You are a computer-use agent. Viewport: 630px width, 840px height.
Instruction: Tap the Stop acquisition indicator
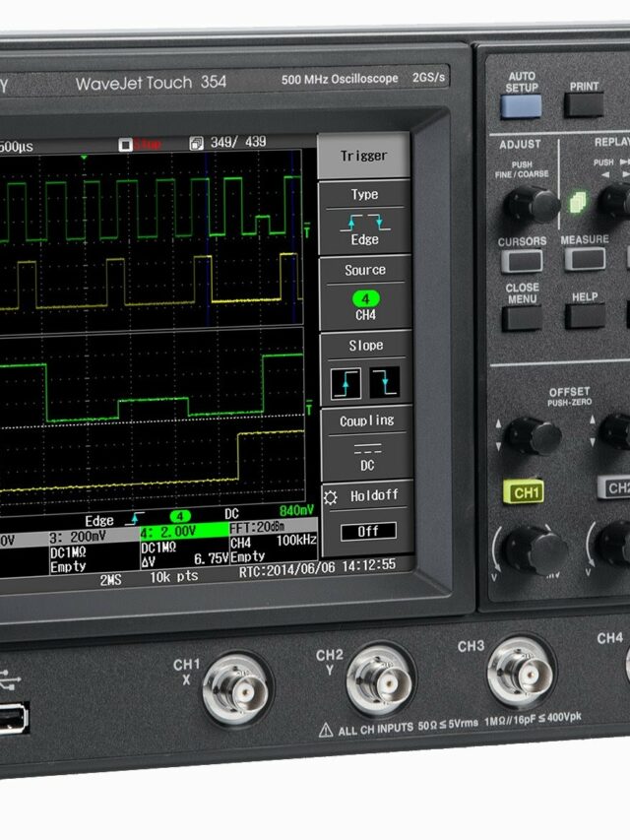coord(141,144)
